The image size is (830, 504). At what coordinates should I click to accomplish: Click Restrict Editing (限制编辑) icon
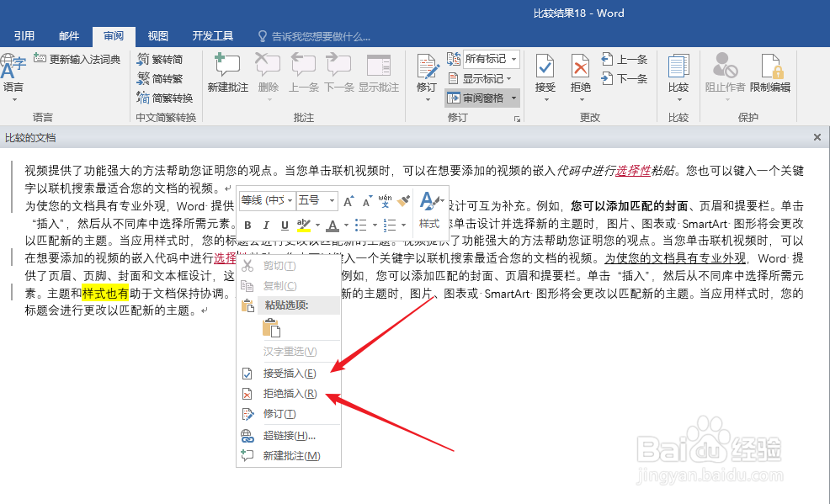click(770, 73)
